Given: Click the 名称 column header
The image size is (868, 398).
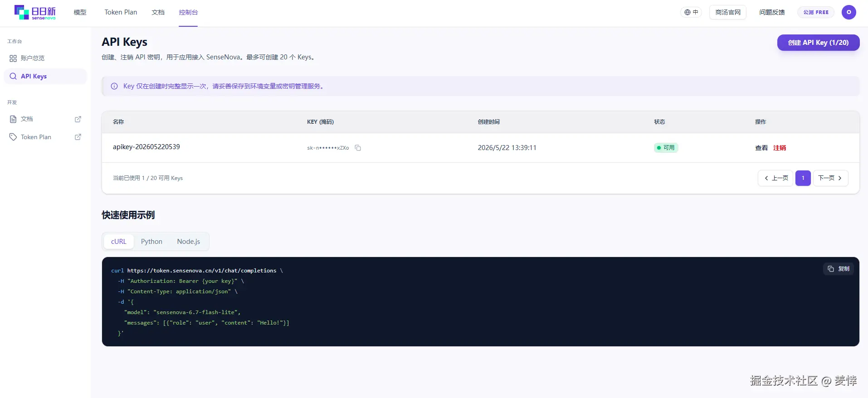Looking at the screenshot, I should (118, 122).
